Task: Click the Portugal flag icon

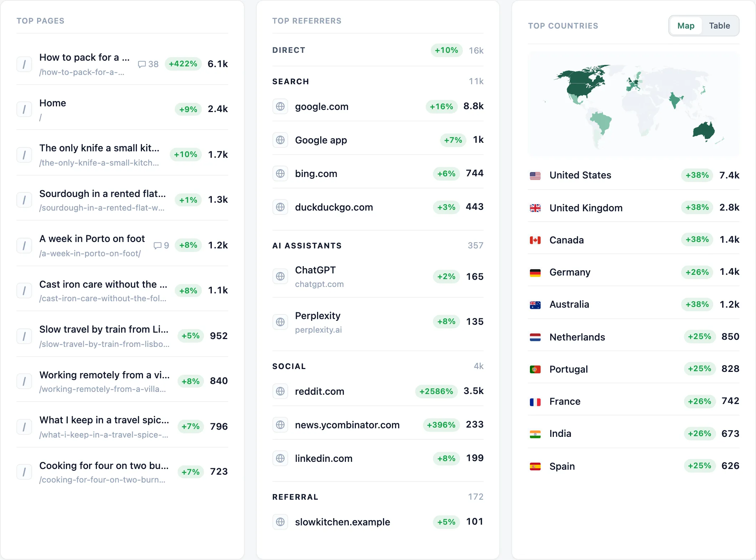Action: (535, 369)
